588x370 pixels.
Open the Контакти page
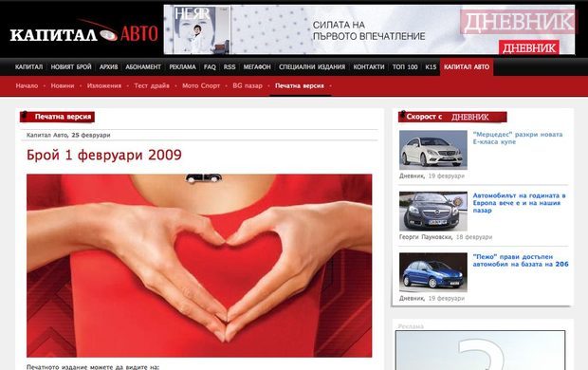[x=369, y=66]
